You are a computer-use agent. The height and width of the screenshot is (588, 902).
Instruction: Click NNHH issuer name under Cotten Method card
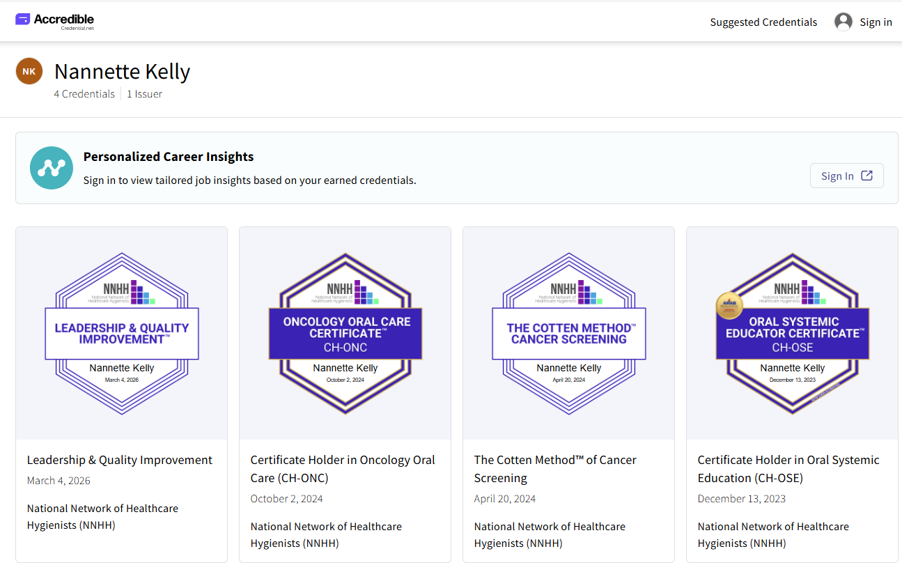pos(550,535)
